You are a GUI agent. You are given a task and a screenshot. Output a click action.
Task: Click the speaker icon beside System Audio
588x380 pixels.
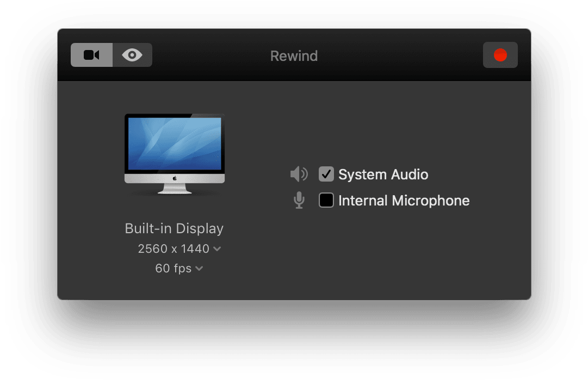click(x=299, y=174)
